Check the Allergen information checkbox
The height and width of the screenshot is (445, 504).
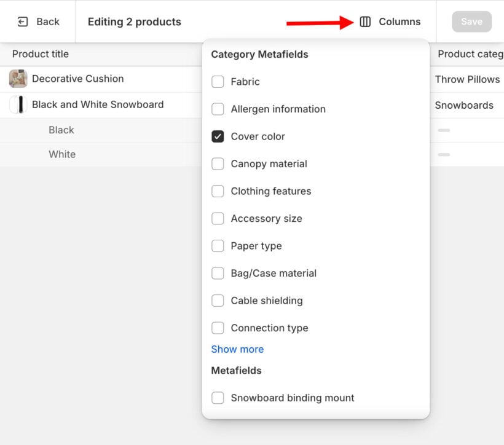point(218,109)
